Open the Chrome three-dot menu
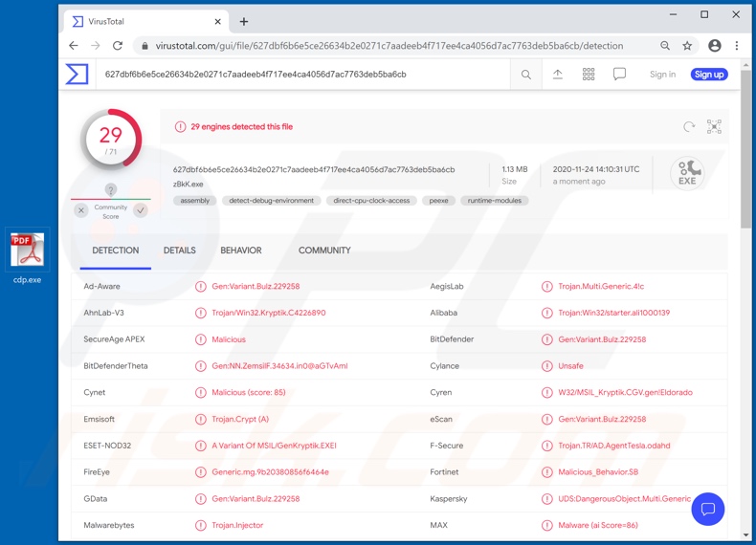This screenshot has height=545, width=756. click(736, 46)
